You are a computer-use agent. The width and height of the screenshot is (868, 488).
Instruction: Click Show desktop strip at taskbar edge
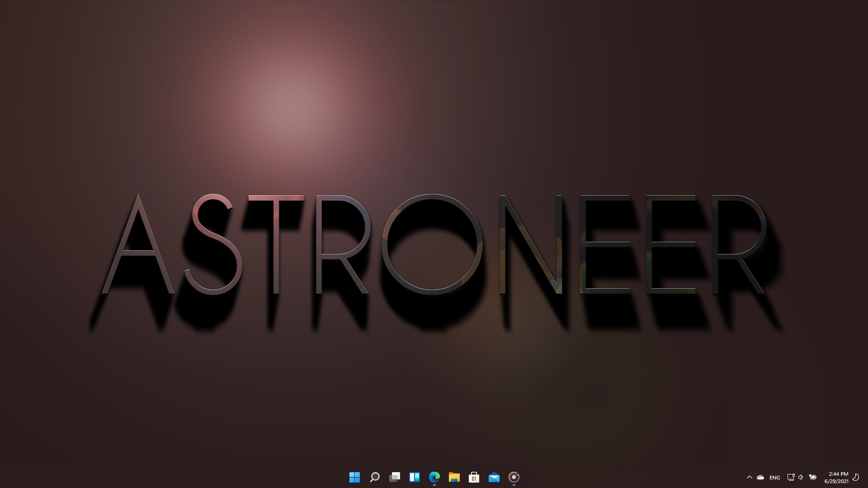coord(866,477)
